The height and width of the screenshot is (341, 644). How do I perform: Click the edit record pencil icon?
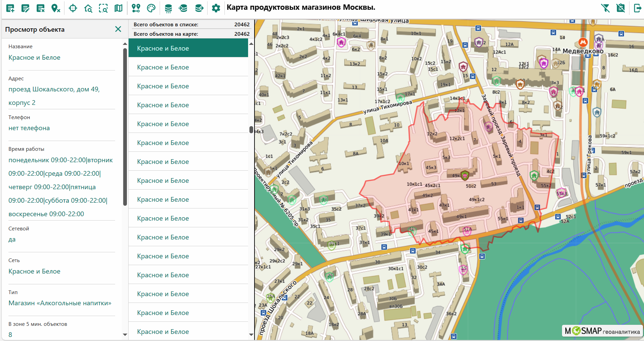[25, 8]
